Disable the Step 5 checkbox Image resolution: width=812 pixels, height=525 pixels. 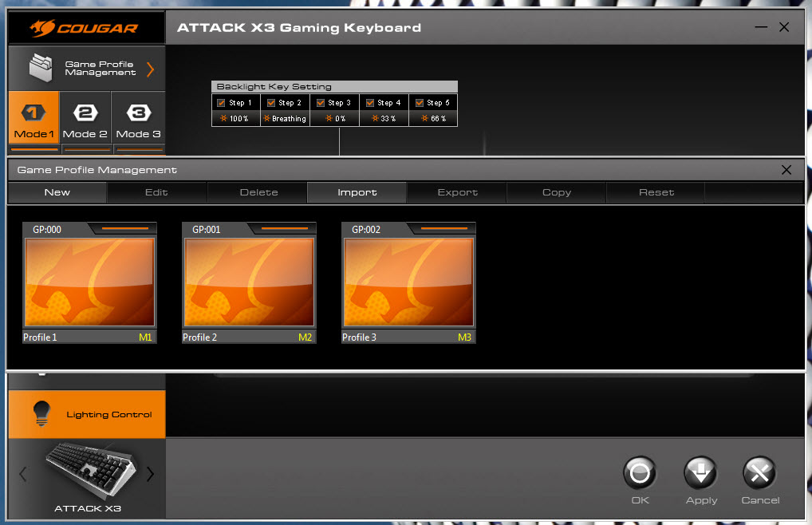click(x=420, y=102)
